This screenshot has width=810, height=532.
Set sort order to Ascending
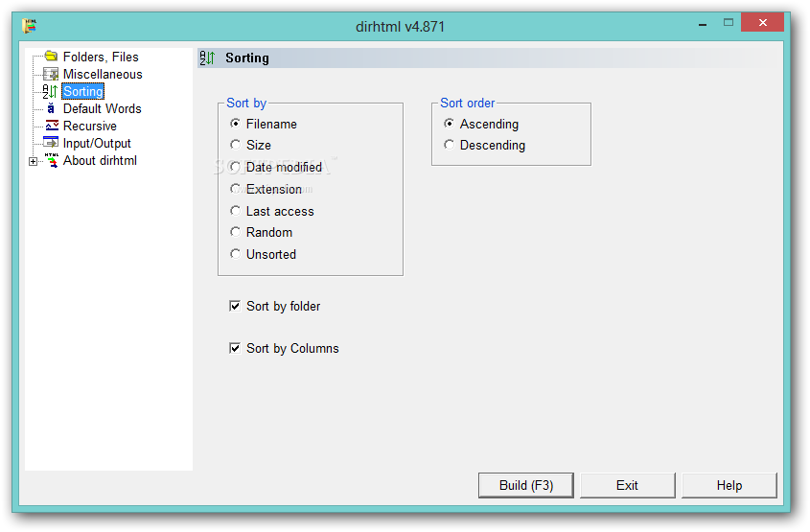point(481,124)
